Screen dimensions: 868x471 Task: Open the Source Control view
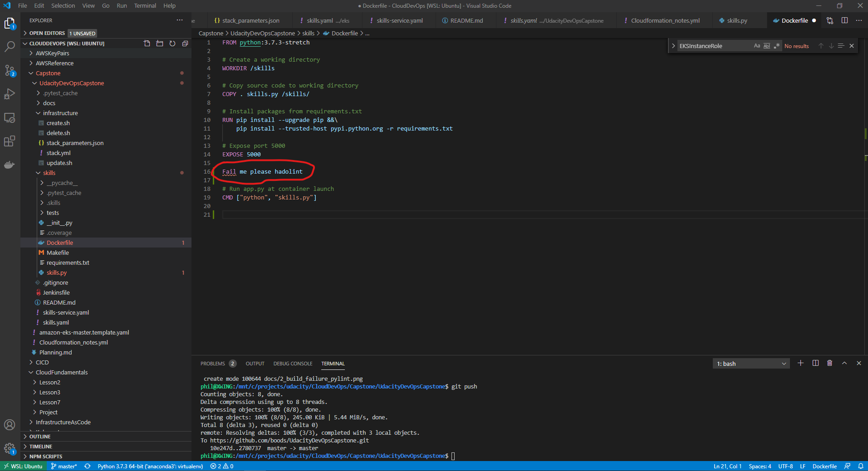(10, 70)
